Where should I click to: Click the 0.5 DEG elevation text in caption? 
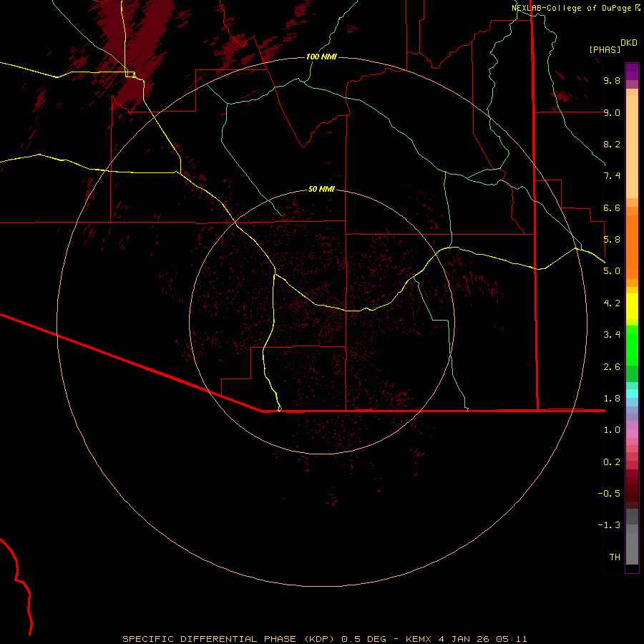point(364,639)
